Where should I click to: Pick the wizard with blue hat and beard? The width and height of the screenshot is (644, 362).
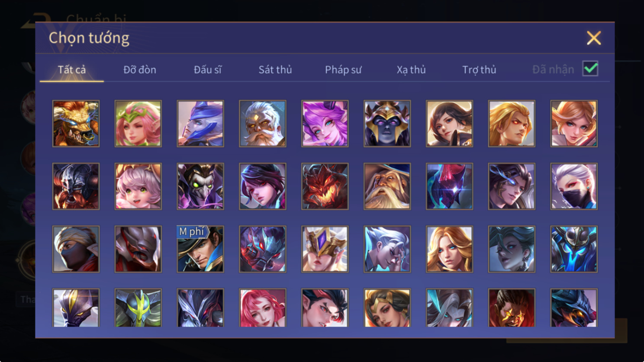(387, 186)
